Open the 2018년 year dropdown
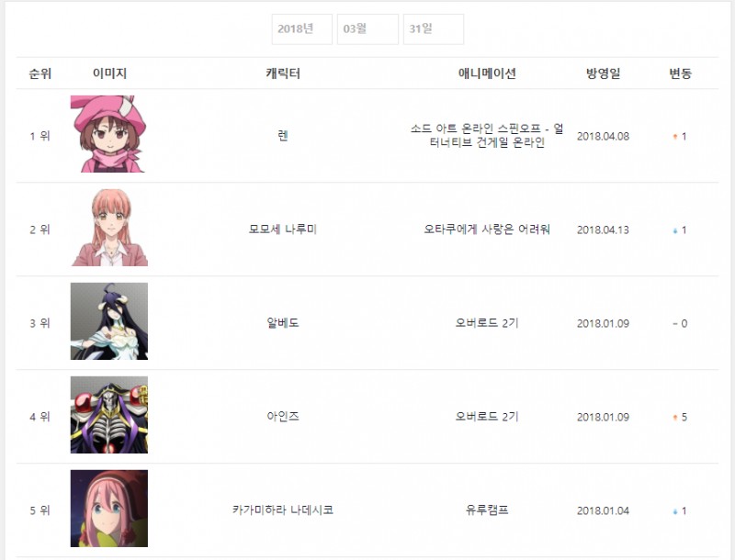735x560 pixels. tap(302, 29)
